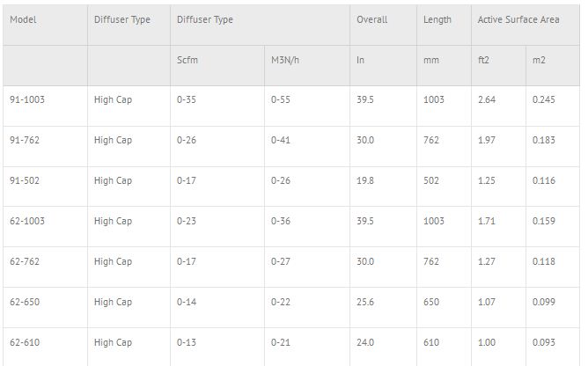Click the 19.8 inch length value
The height and width of the screenshot is (366, 588).
coord(364,181)
